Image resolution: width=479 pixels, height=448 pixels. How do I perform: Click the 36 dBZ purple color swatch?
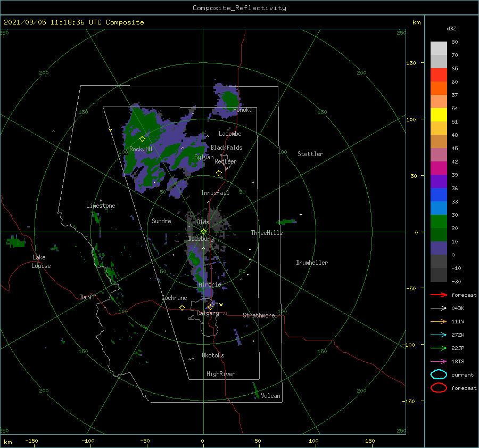439,182
